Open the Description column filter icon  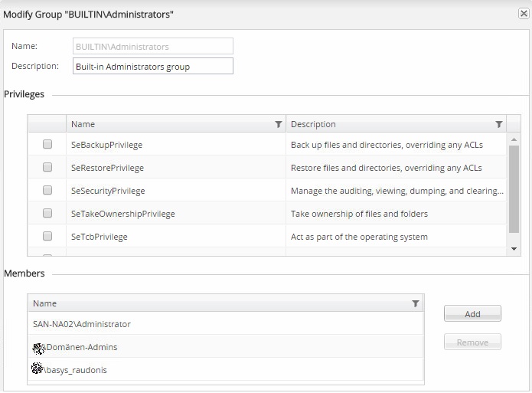(499, 124)
